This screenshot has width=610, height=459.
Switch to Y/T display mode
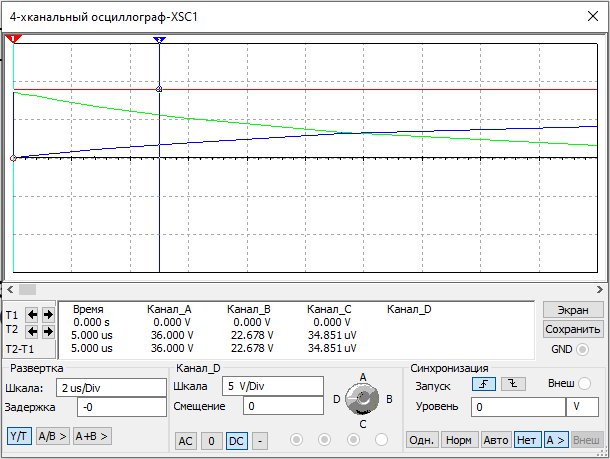coord(19,436)
